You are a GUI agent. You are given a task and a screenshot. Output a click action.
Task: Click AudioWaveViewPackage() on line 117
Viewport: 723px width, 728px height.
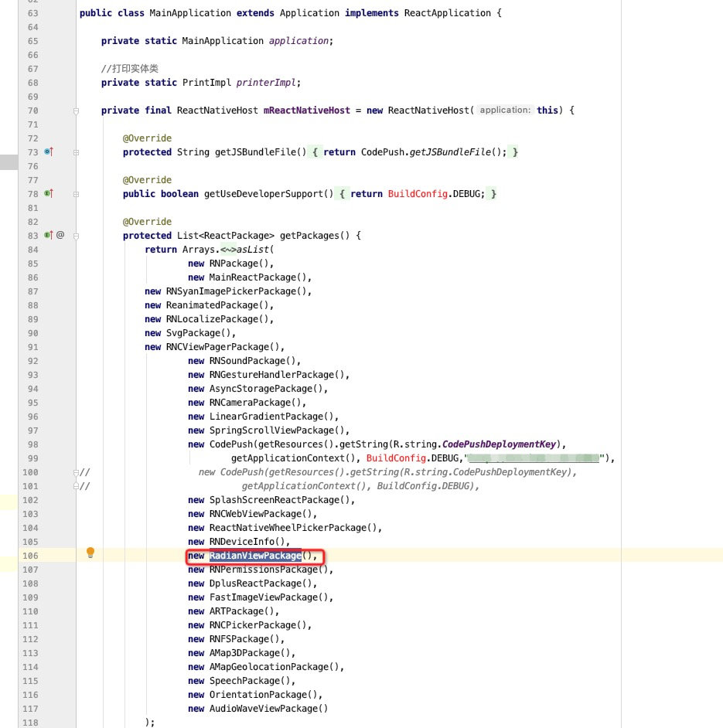[x=268, y=709]
